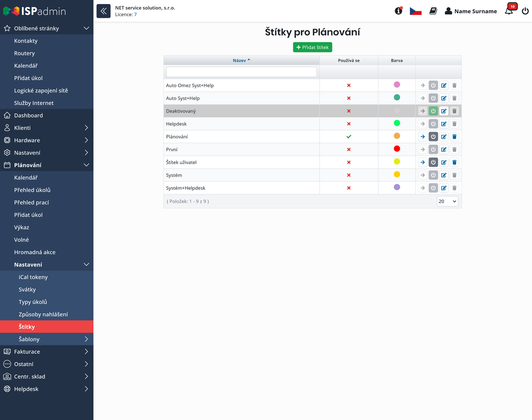This screenshot has height=420, width=532.
Task: Click the collapse sidebar double-arrow button
Action: coord(103,11)
